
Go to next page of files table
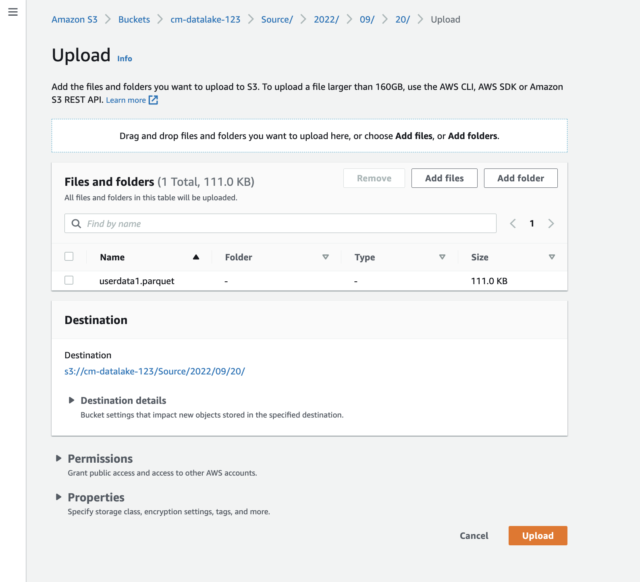click(x=551, y=223)
